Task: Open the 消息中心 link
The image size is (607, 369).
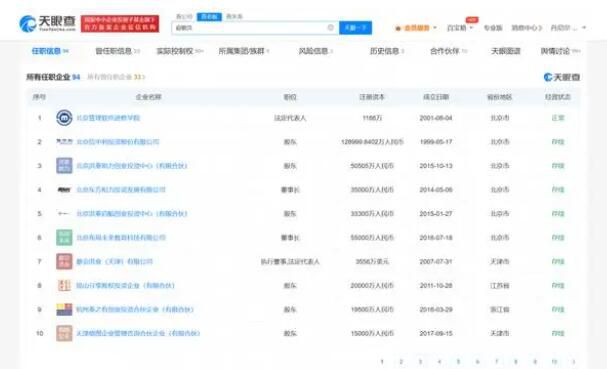Action: 526,28
